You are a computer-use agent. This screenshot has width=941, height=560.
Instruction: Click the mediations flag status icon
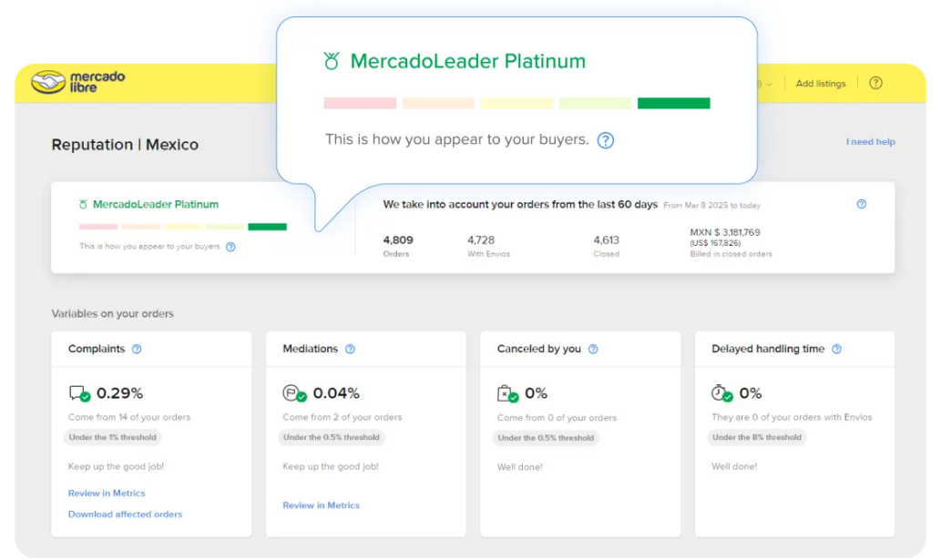pos(294,393)
